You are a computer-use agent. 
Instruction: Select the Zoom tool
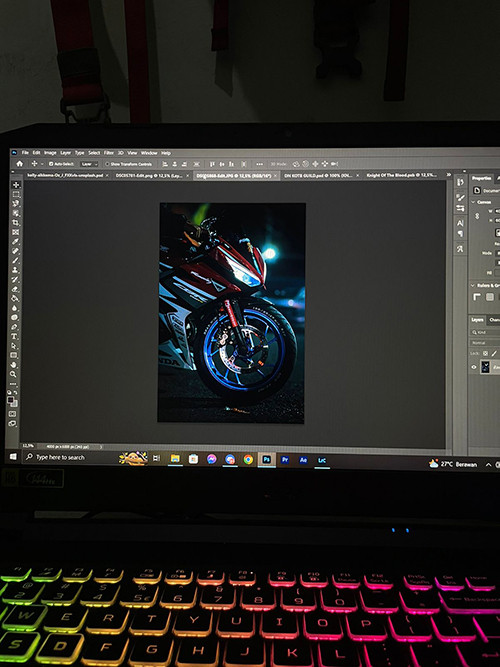(14, 374)
